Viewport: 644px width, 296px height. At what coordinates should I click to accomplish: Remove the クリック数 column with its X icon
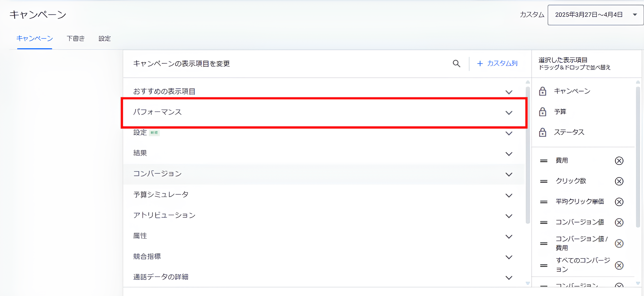pos(619,181)
